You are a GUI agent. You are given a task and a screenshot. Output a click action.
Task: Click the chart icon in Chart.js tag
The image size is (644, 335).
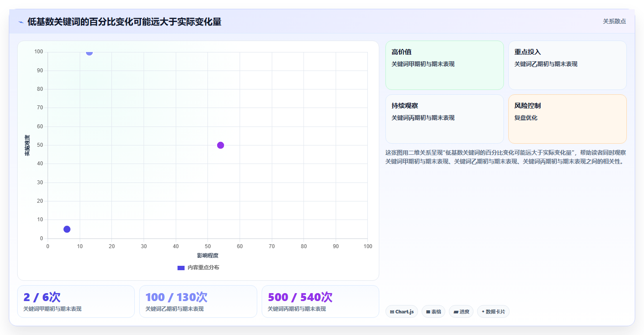pos(392,312)
